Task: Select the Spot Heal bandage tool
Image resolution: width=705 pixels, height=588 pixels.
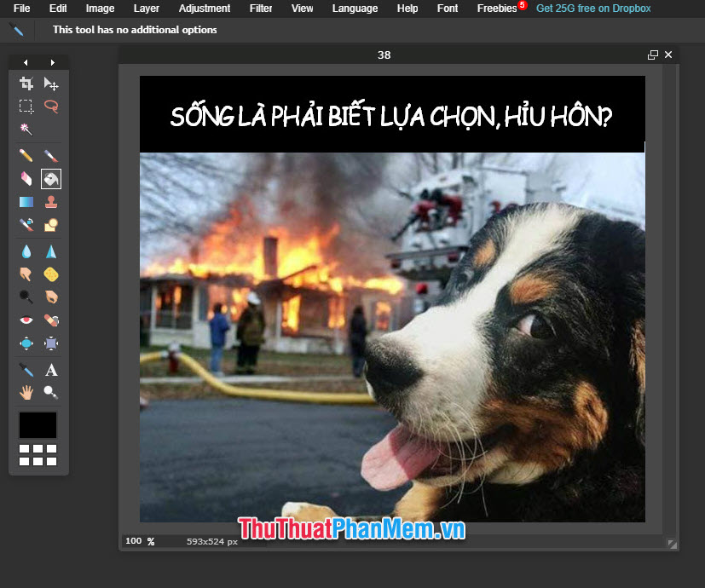Action: (x=51, y=320)
